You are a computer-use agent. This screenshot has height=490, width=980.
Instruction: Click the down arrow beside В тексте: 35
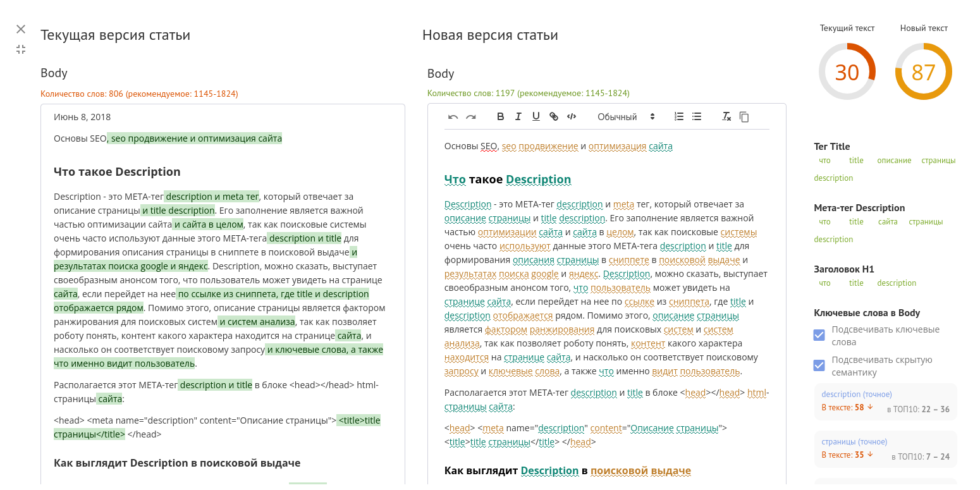pos(870,455)
